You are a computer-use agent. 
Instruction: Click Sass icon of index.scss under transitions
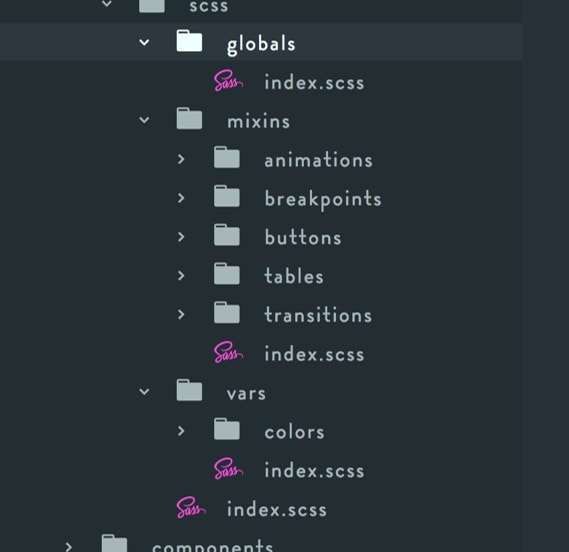coord(228,352)
